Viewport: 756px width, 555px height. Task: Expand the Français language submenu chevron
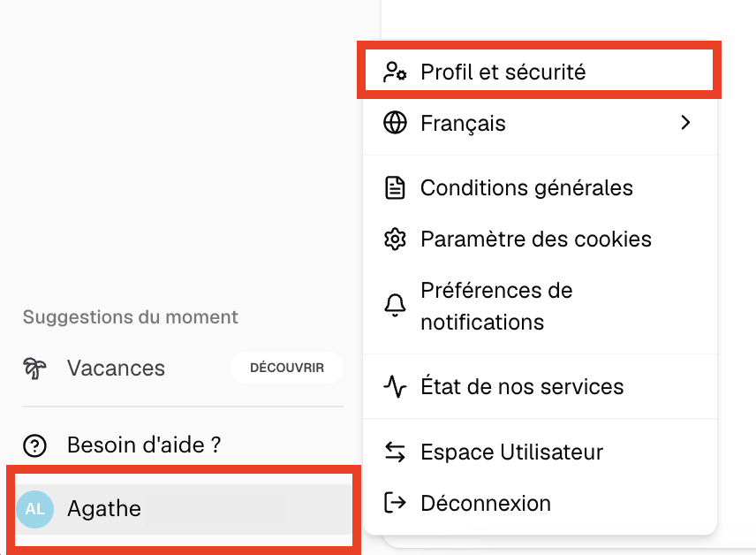tap(685, 123)
